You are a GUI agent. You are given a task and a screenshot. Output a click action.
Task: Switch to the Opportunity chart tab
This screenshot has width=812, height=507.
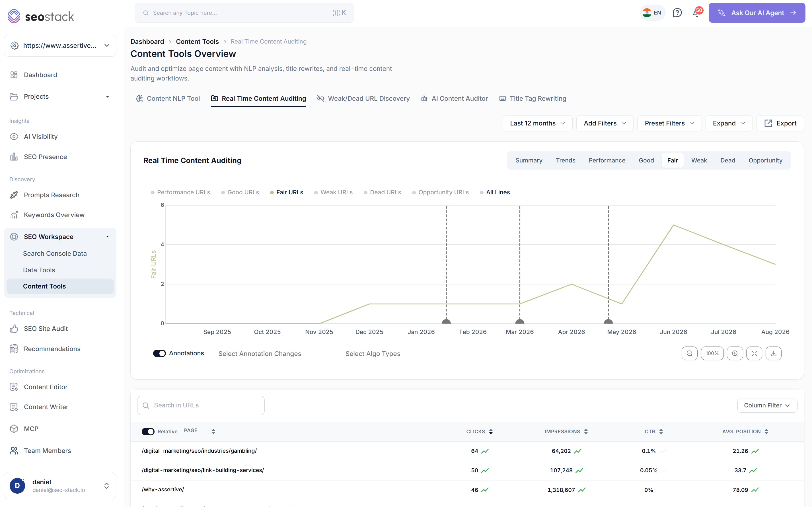tap(765, 160)
